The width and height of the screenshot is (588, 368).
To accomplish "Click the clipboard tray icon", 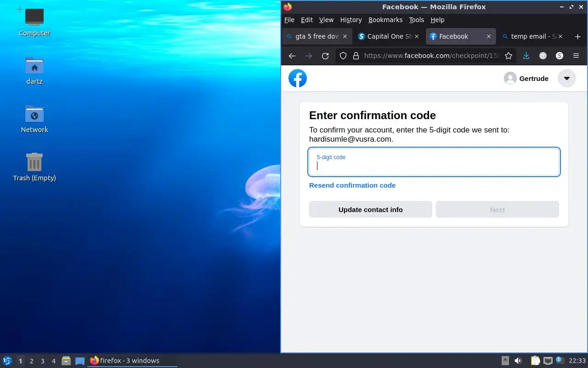I will (535, 361).
